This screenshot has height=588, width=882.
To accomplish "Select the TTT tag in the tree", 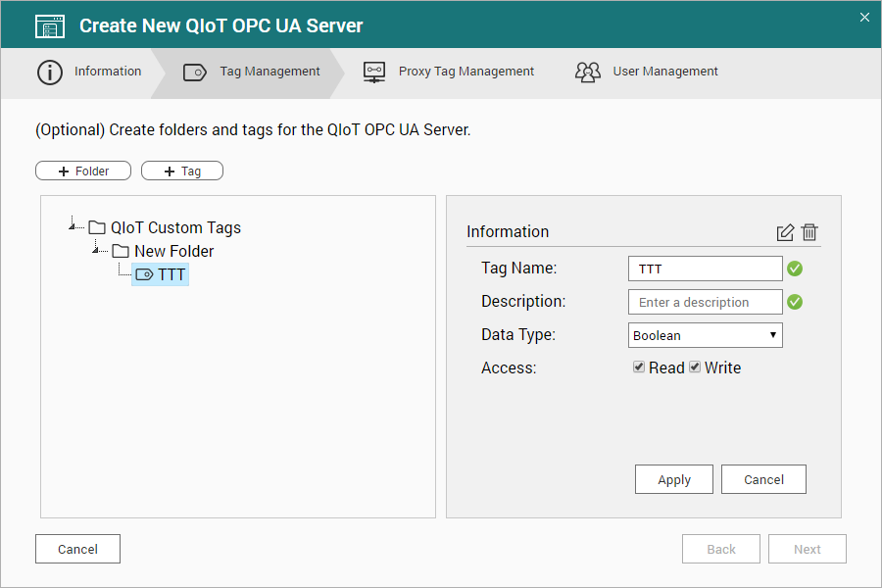I will point(161,274).
